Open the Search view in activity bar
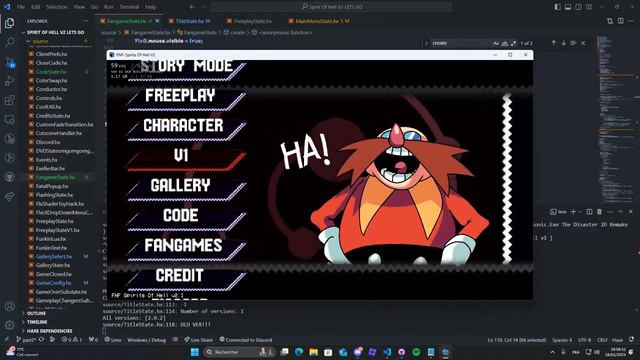 coord(9,42)
